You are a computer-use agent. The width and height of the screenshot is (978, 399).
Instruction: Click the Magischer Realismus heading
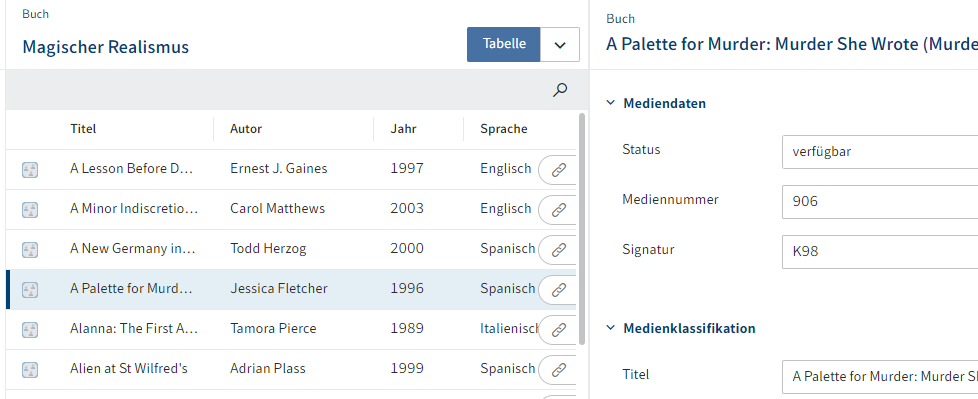click(105, 47)
